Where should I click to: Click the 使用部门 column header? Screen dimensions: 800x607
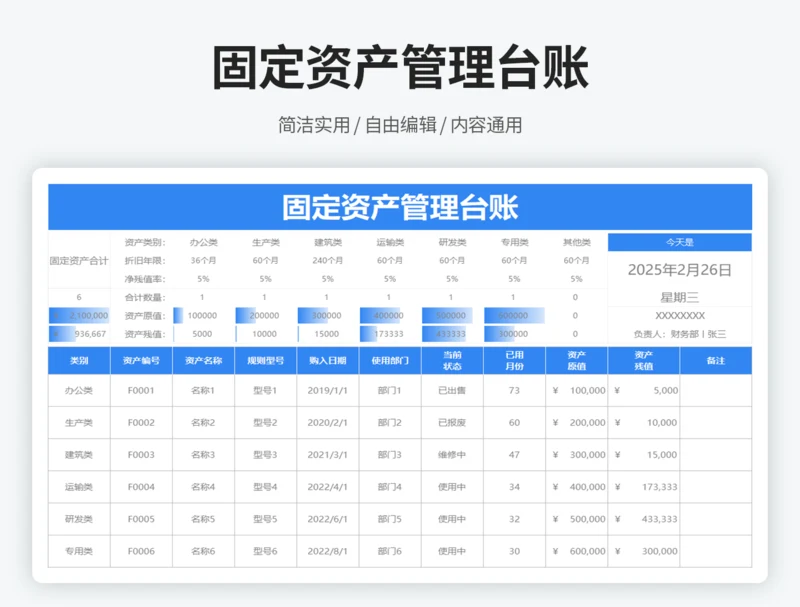(x=390, y=361)
